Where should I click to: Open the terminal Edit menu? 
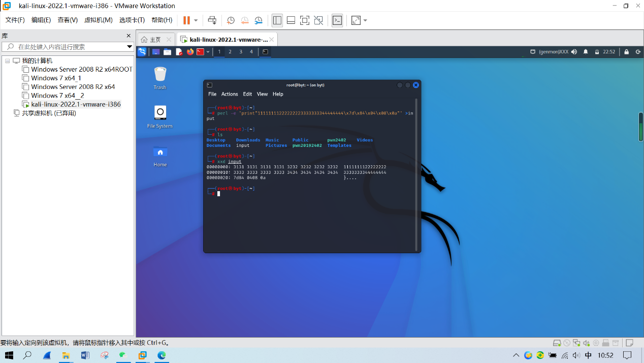247,94
